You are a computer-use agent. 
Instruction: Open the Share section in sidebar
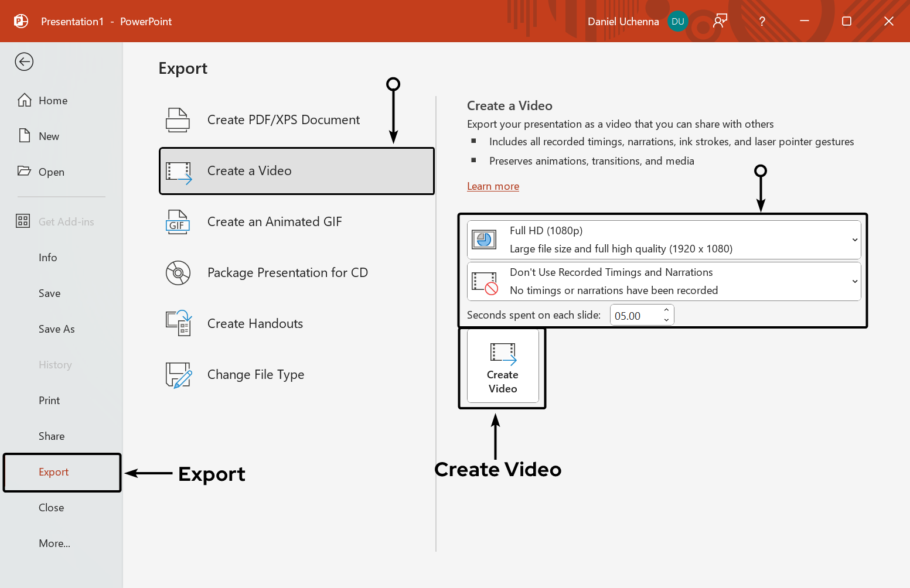click(51, 436)
